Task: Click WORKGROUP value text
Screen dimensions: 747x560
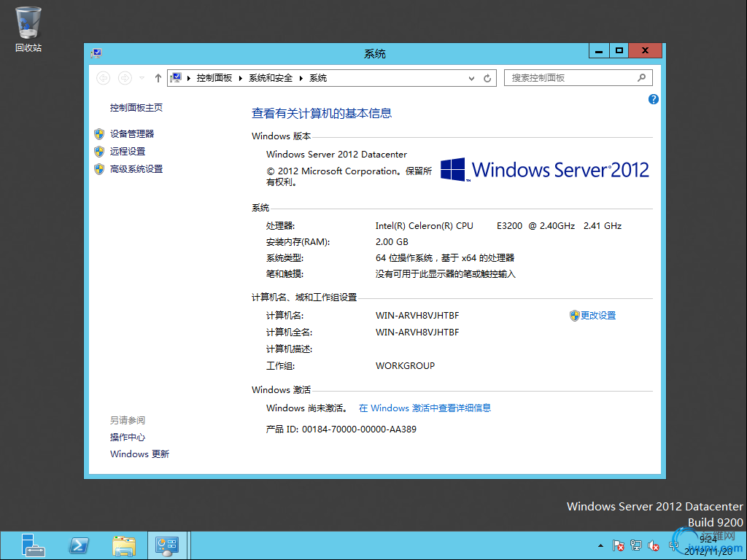Action: click(x=405, y=366)
